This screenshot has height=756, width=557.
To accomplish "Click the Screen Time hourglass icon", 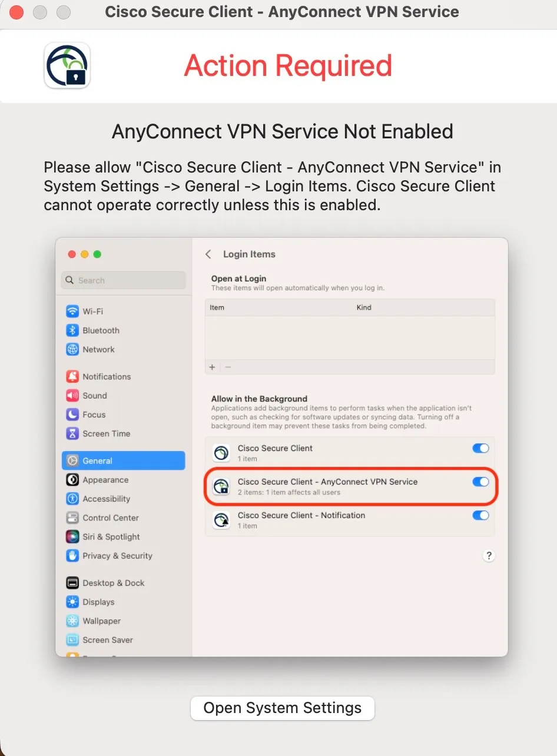I will tap(72, 433).
